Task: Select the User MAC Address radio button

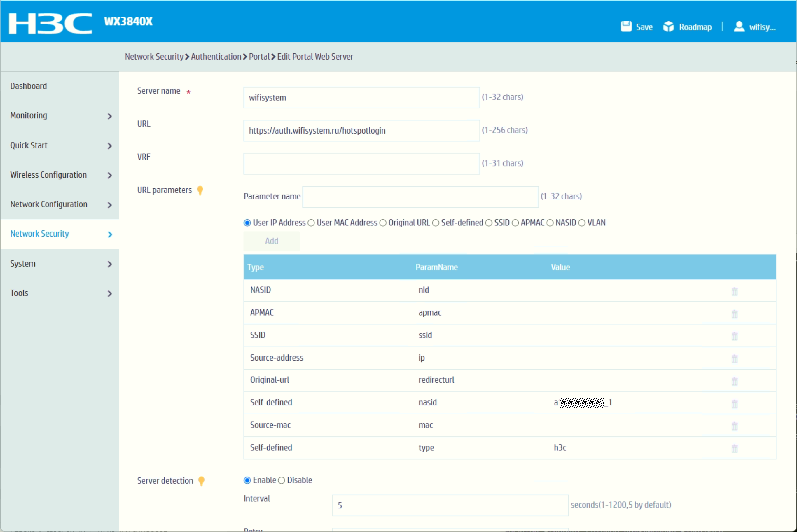Action: [x=311, y=223]
